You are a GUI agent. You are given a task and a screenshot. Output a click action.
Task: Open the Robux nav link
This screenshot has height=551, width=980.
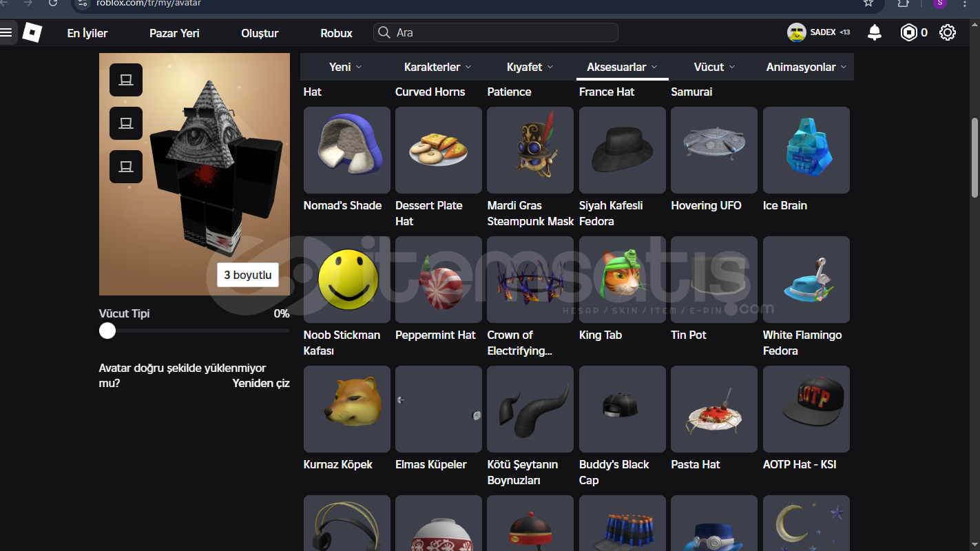[336, 33]
